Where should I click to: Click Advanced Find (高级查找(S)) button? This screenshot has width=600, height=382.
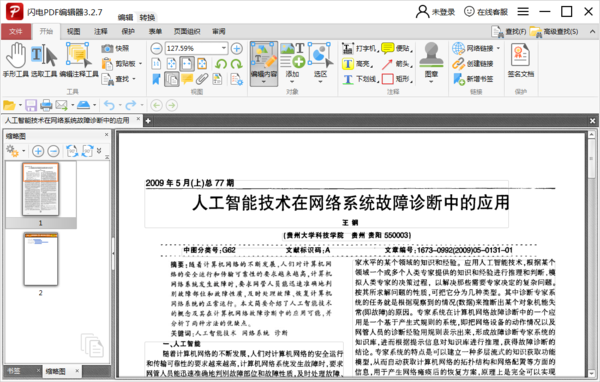coord(554,32)
